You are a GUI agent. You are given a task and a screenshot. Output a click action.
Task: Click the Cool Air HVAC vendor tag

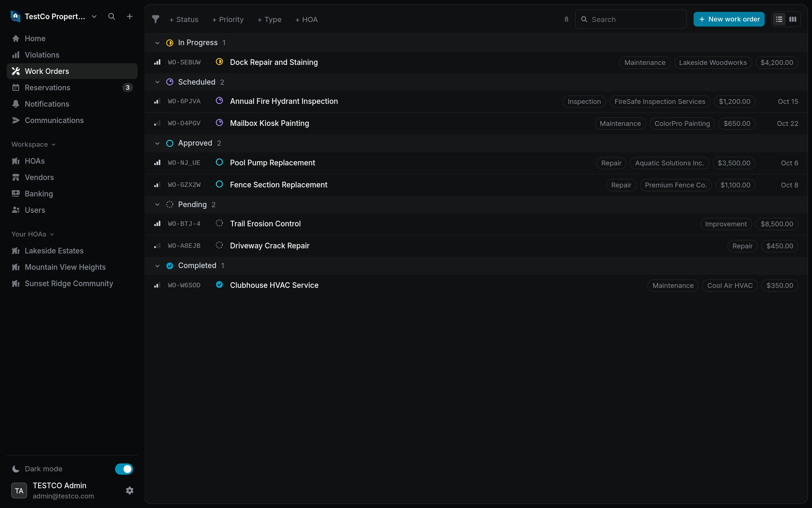(730, 286)
